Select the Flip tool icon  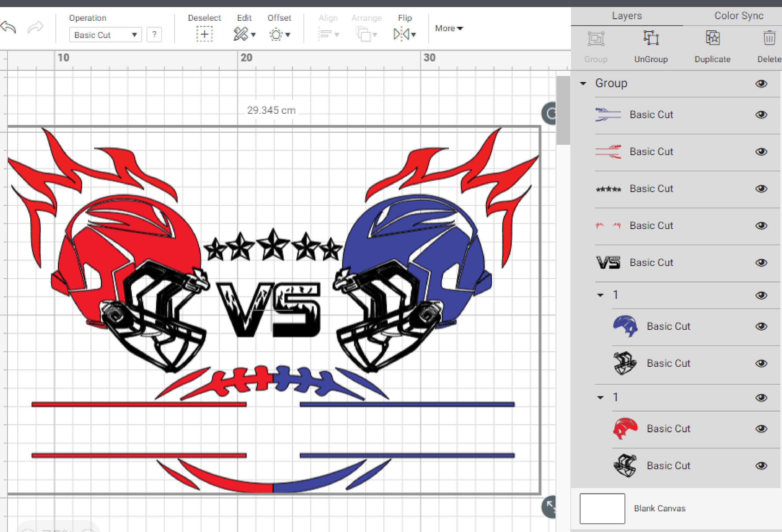click(x=401, y=34)
